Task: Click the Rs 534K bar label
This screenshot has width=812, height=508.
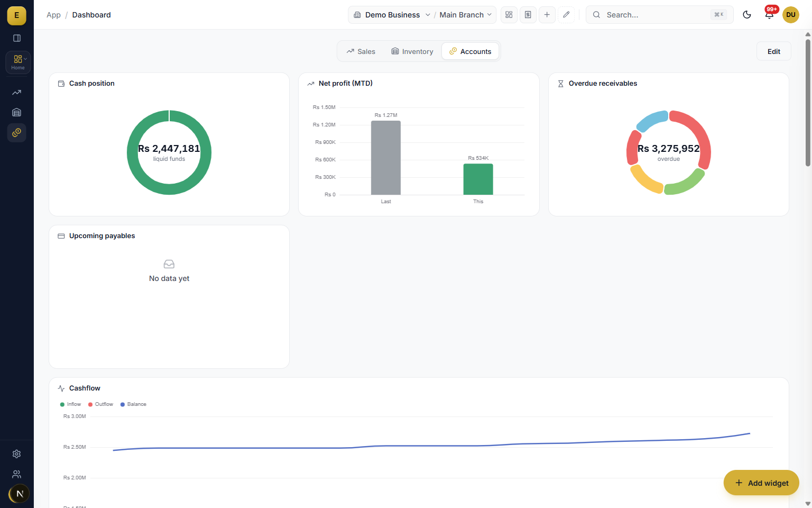Action: pyautogui.click(x=478, y=158)
